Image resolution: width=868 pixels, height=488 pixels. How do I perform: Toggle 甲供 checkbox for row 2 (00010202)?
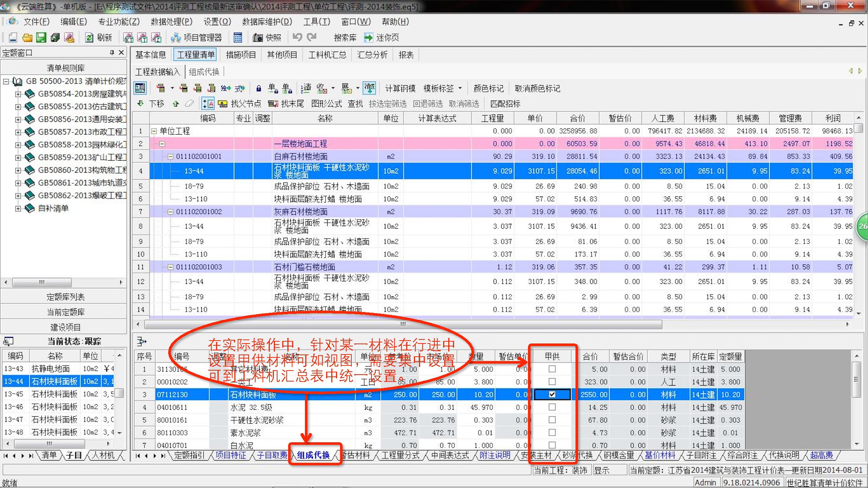click(x=552, y=382)
